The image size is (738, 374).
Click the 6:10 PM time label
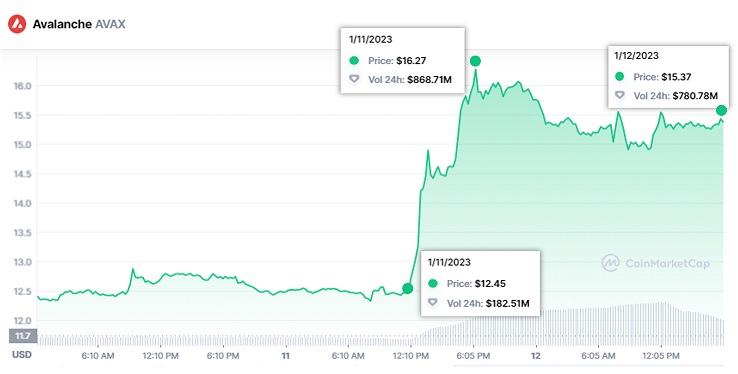click(x=223, y=356)
